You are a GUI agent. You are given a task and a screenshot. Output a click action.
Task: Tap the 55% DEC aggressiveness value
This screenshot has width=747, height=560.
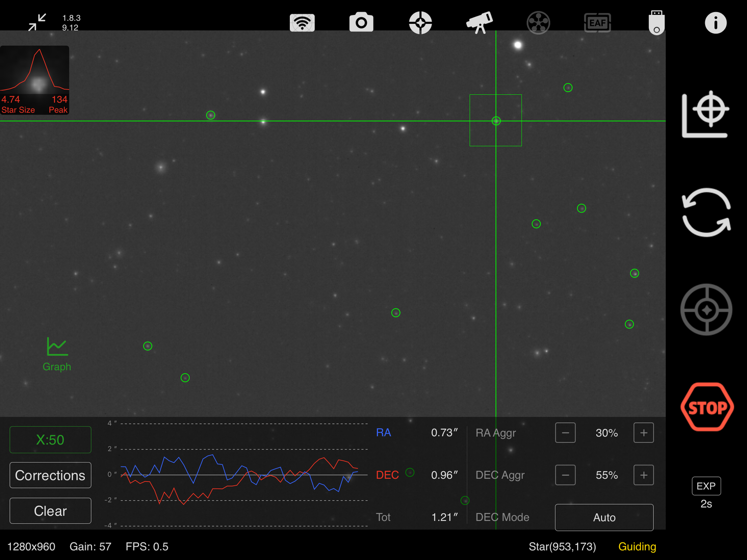click(x=607, y=475)
